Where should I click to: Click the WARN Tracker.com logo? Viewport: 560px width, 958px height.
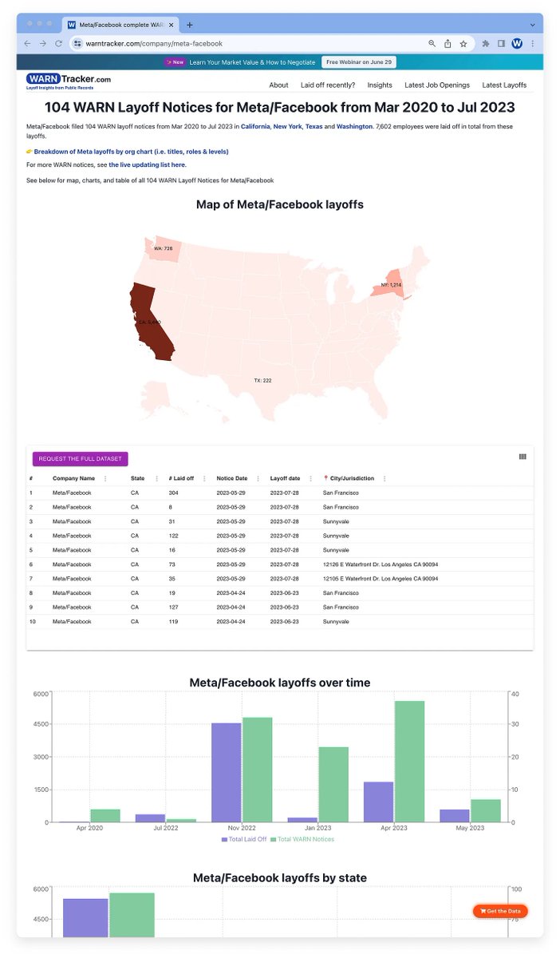[69, 81]
